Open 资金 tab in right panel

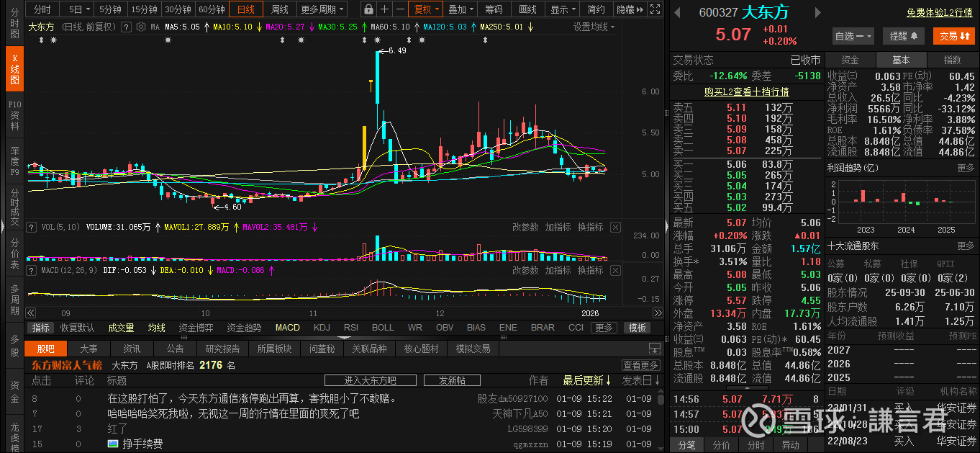tap(850, 60)
